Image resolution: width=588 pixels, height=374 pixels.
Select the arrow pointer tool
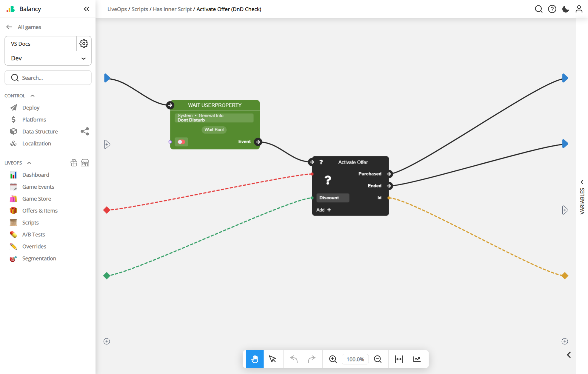click(273, 359)
